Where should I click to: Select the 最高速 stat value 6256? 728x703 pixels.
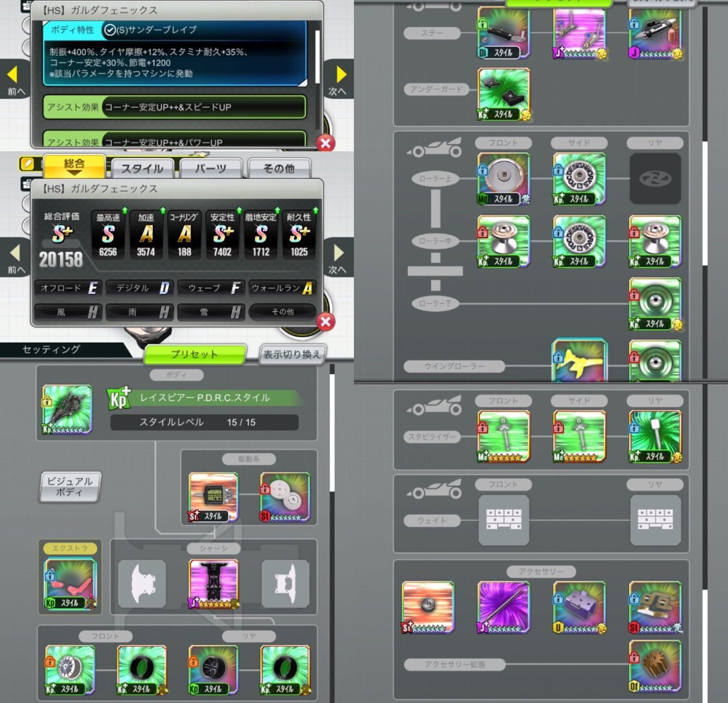tap(108, 252)
